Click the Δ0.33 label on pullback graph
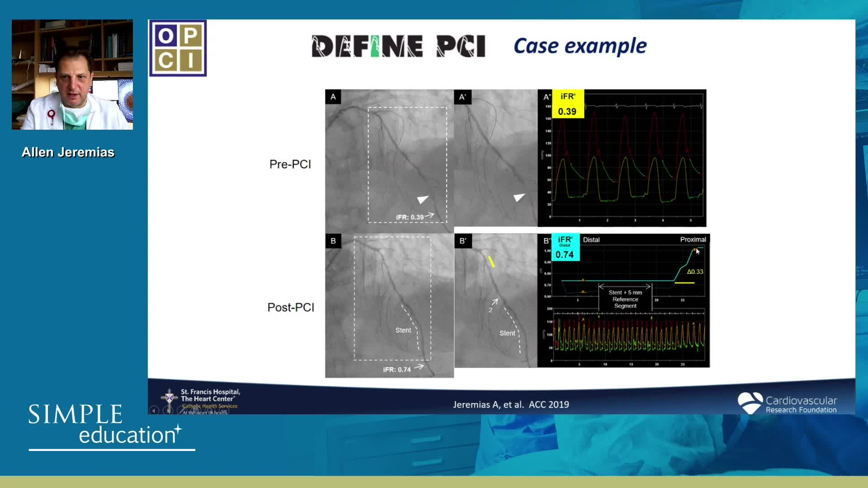 [695, 272]
